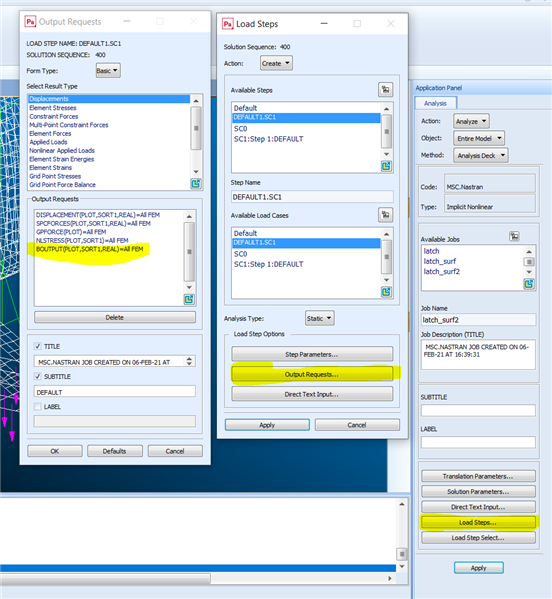
Task: Select Element Strain Energies result type
Action: coord(109,159)
